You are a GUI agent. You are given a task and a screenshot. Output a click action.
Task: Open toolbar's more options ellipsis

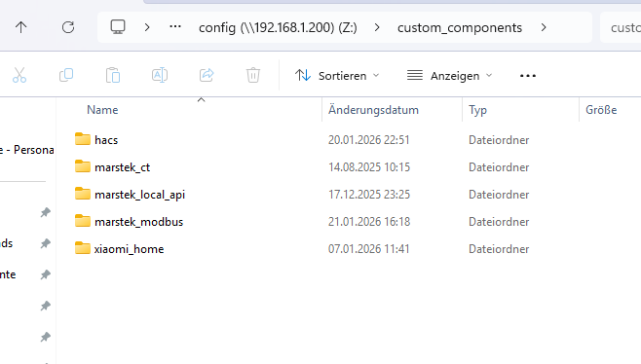click(528, 76)
